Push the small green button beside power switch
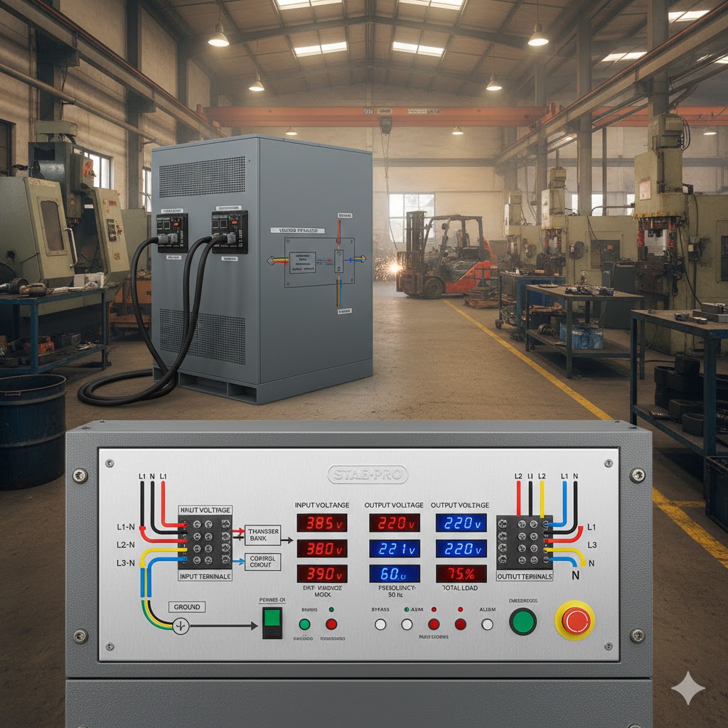The width and height of the screenshot is (728, 728). pos(305,624)
